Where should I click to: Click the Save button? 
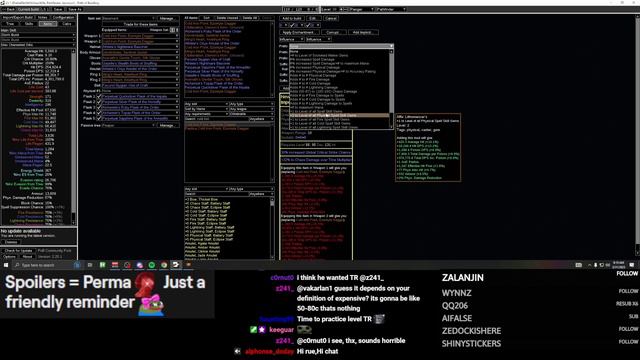click(58, 9)
